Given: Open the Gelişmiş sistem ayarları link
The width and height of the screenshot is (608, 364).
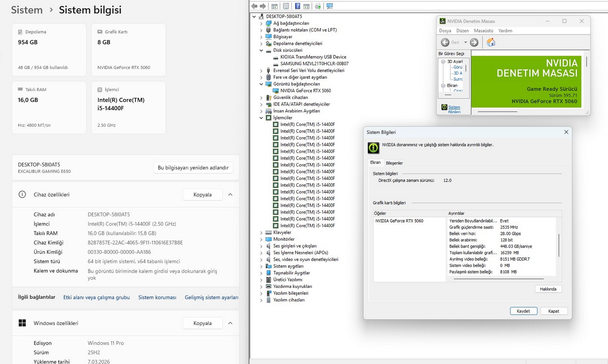Looking at the screenshot, I should coord(211,297).
